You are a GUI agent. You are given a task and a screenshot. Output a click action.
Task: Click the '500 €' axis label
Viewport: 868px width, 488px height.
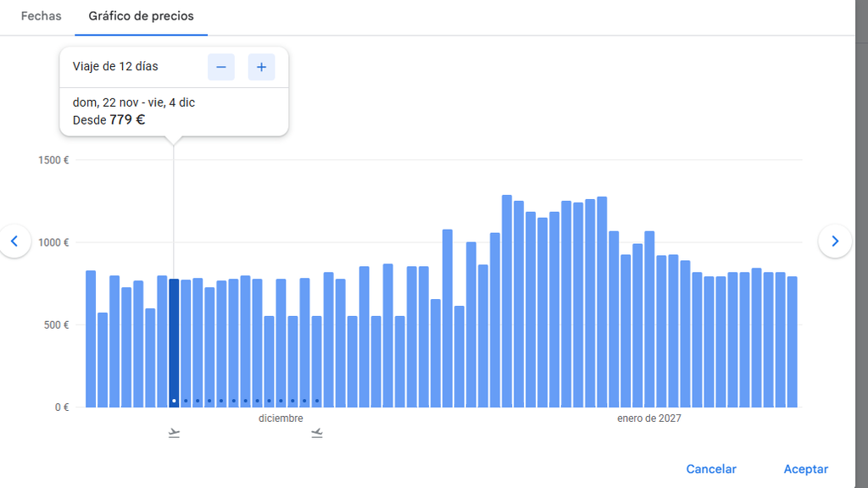point(57,324)
